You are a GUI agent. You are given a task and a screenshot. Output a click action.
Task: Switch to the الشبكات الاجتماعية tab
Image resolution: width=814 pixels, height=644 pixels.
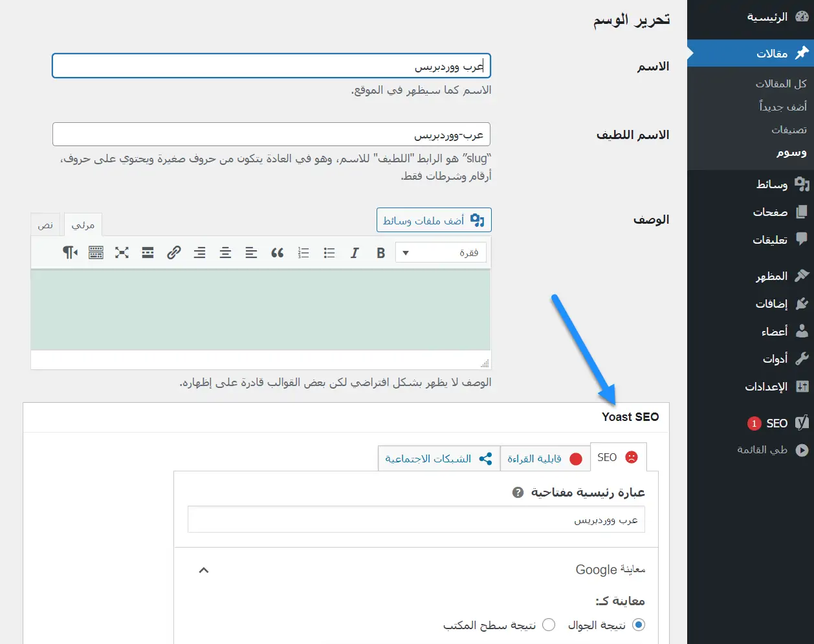click(x=438, y=458)
